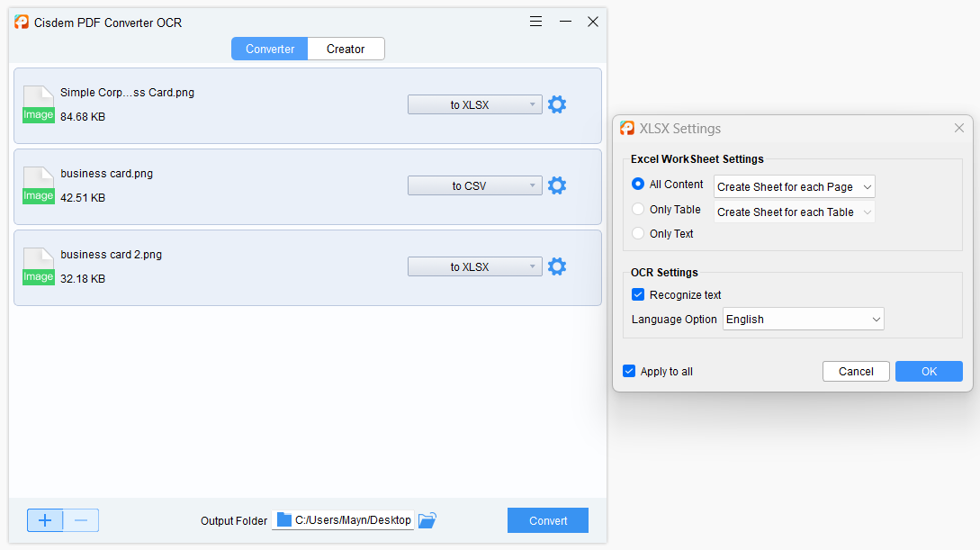Image resolution: width=980 pixels, height=550 pixels.
Task: Select the Only Table radio button
Action: (x=638, y=209)
